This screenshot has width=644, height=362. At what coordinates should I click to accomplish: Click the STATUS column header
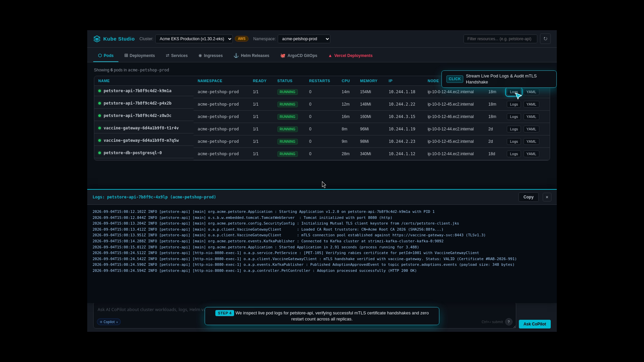(285, 81)
